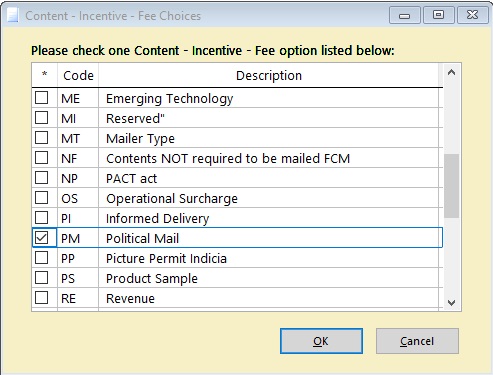The height and width of the screenshot is (375, 493).
Task: Check the RE Revenue checkbox
Action: (41, 298)
